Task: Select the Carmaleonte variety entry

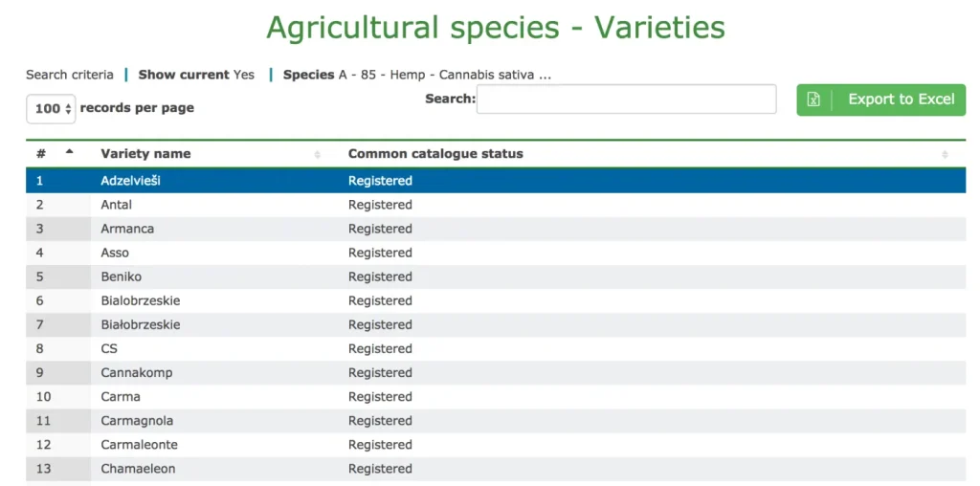Action: 139,444
